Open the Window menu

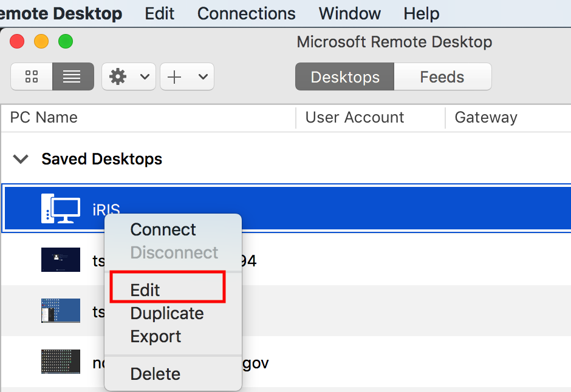350,13
